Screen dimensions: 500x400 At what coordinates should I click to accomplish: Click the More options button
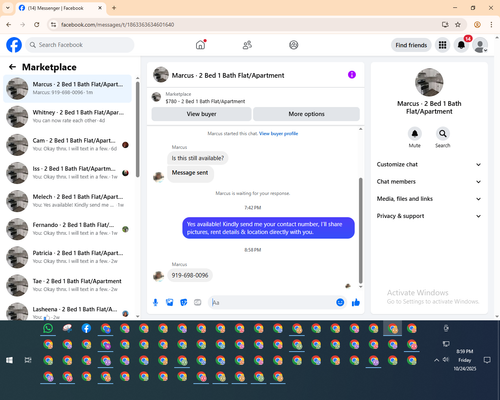pyautogui.click(x=306, y=114)
